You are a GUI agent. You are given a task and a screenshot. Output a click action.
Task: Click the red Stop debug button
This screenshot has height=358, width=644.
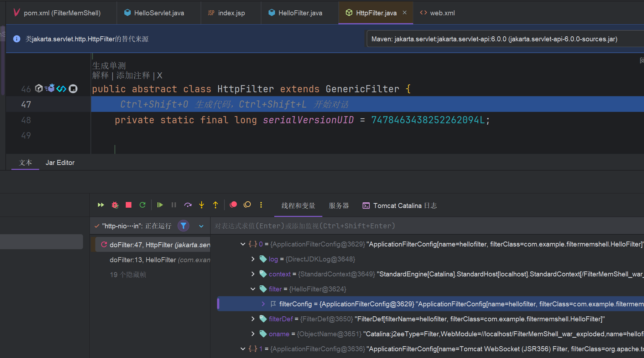click(129, 205)
